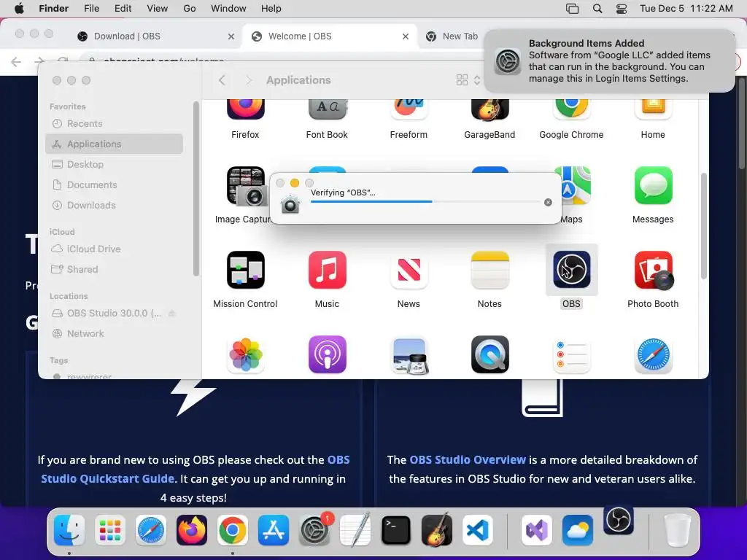Launch the Music app icon
This screenshot has height=560, width=747.
(327, 270)
